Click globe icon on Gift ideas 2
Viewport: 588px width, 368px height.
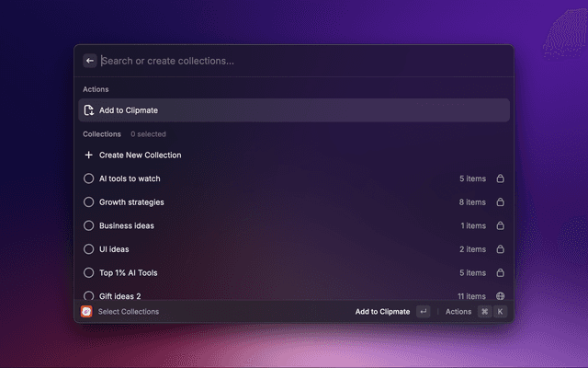pyautogui.click(x=500, y=296)
